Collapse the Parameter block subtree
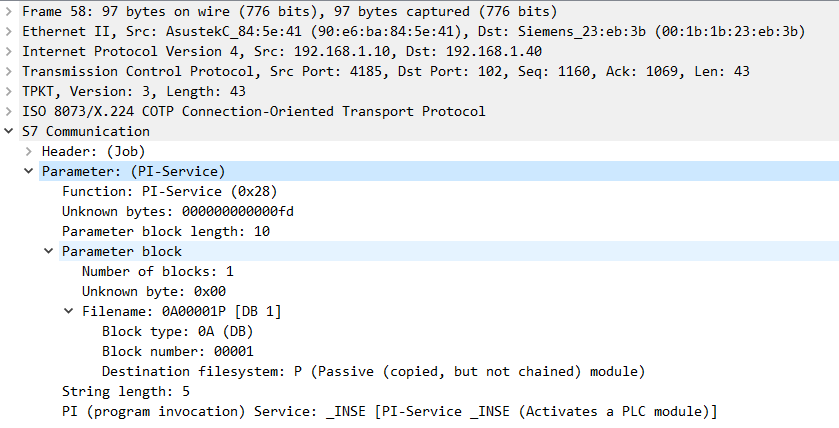 point(49,251)
